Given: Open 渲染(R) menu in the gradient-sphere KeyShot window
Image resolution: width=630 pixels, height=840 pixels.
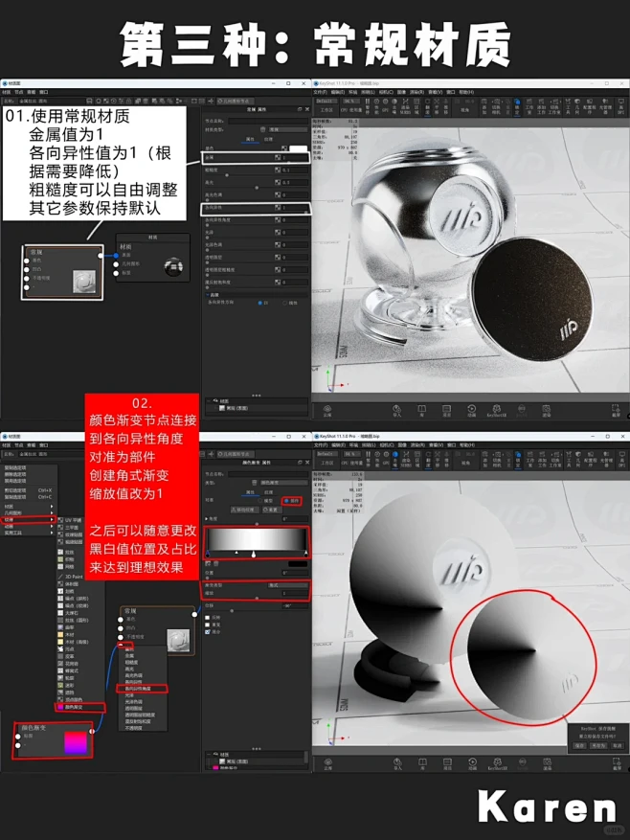Looking at the screenshot, I should point(417,444).
